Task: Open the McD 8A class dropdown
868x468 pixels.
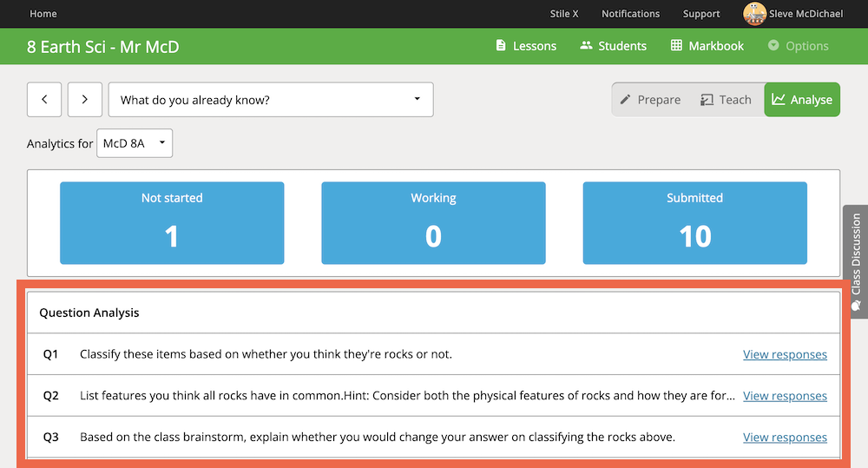Action: coord(135,143)
